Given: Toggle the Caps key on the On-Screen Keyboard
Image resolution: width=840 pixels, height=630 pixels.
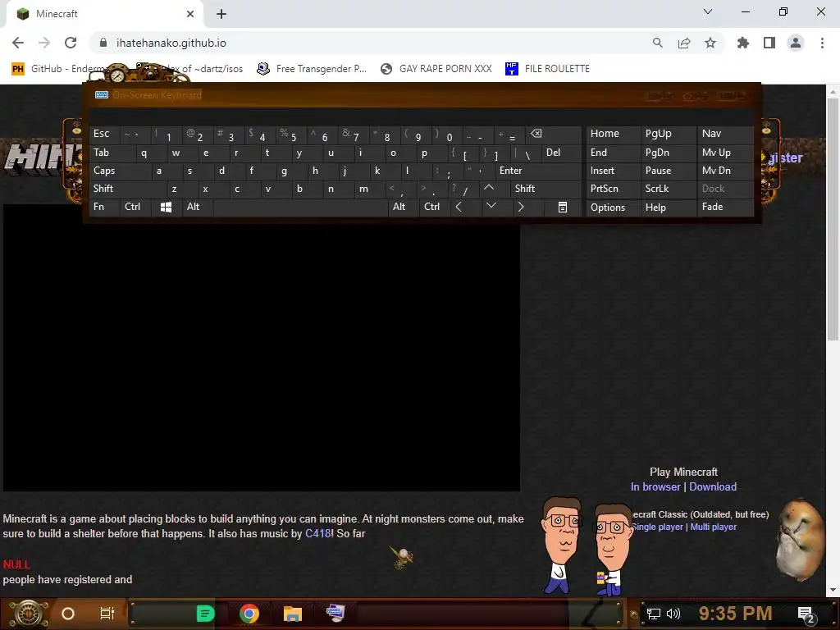Looking at the screenshot, I should (120, 171).
